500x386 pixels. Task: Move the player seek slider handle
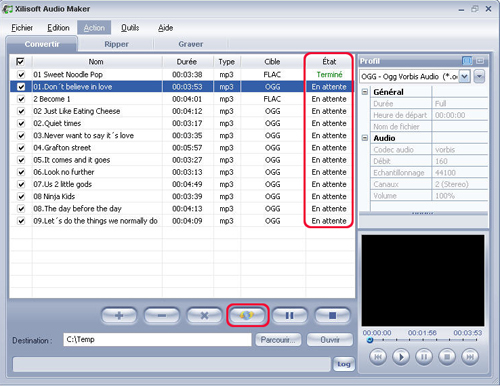(369, 340)
